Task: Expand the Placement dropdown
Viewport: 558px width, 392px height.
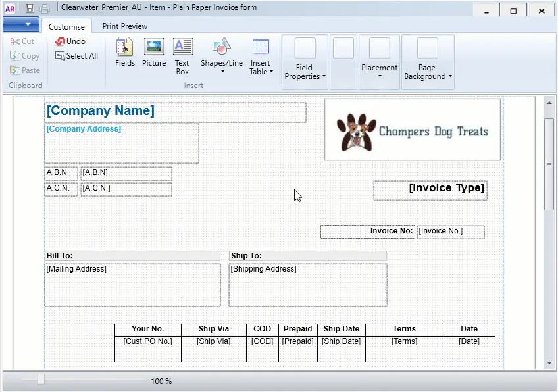Action: click(x=380, y=61)
